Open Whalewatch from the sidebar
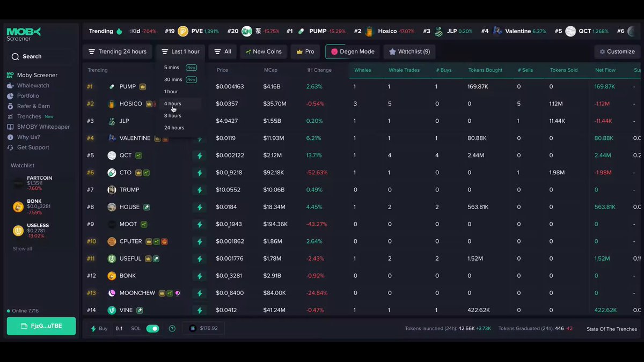The height and width of the screenshot is (362, 644). [x=28, y=85]
